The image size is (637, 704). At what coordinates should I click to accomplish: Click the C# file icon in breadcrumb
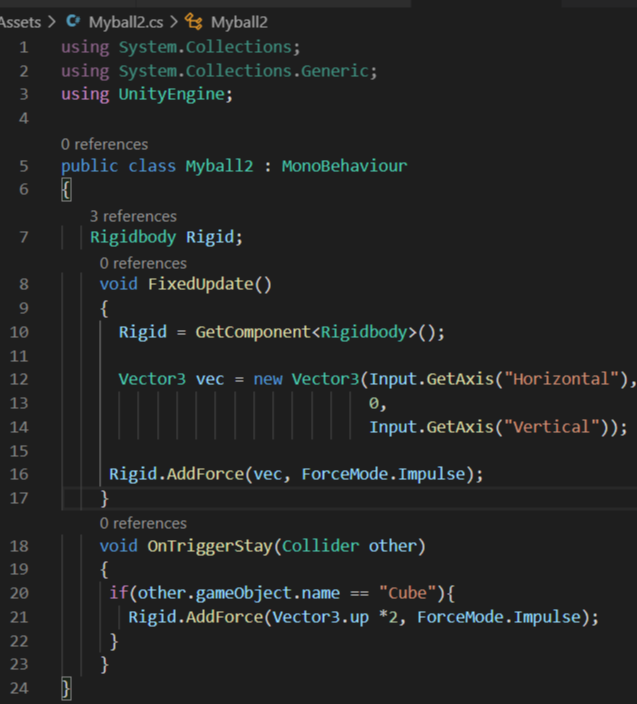pyautogui.click(x=73, y=22)
